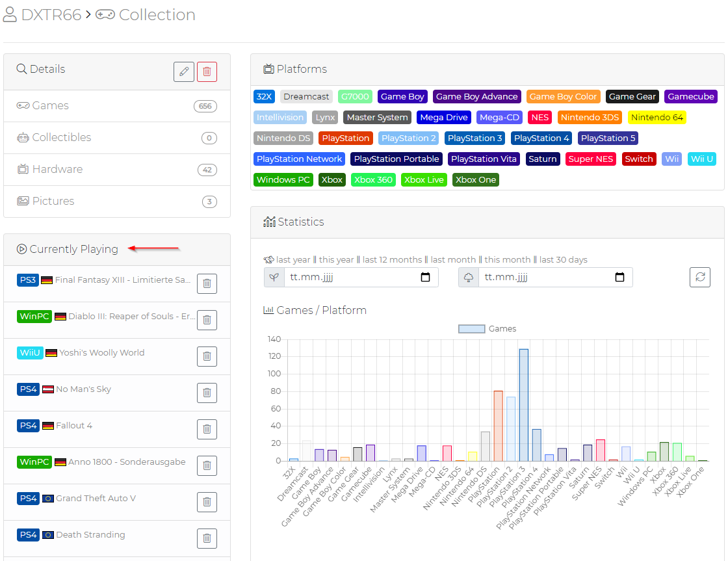Select 'last 12 months' range

click(x=393, y=259)
